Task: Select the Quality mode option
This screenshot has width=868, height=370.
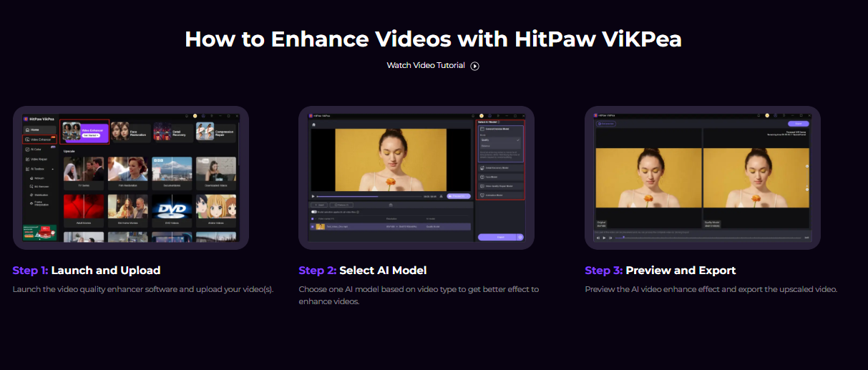Action: (x=500, y=140)
